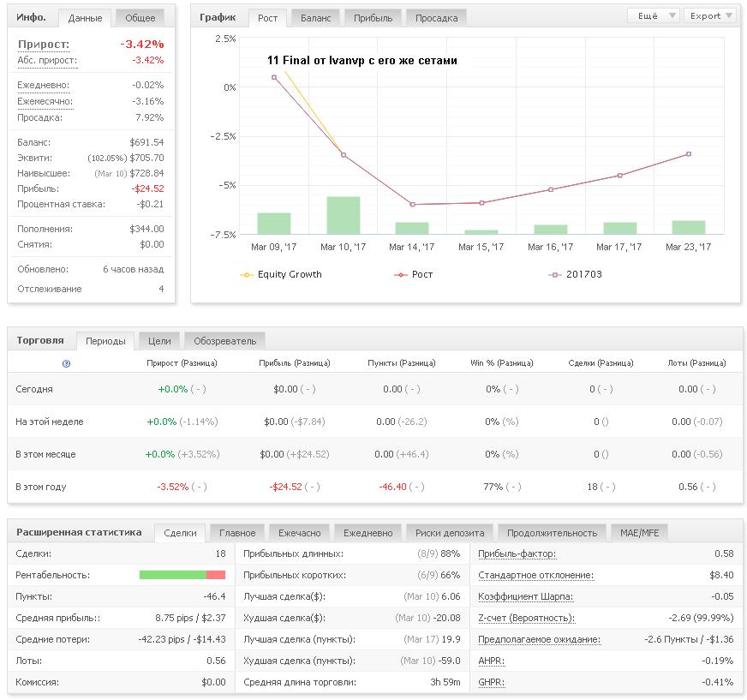Click AHPR label
Screen dimensions: 747x700
pos(491,661)
